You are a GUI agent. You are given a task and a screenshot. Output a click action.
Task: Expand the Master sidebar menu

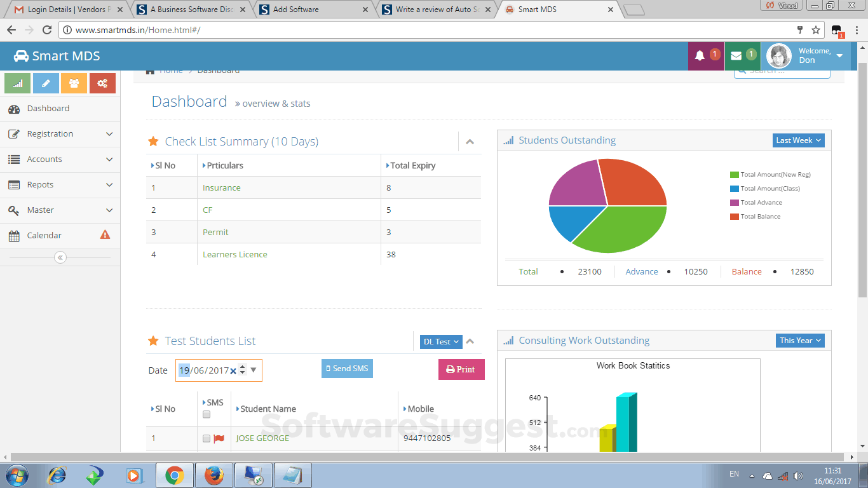[x=60, y=210]
